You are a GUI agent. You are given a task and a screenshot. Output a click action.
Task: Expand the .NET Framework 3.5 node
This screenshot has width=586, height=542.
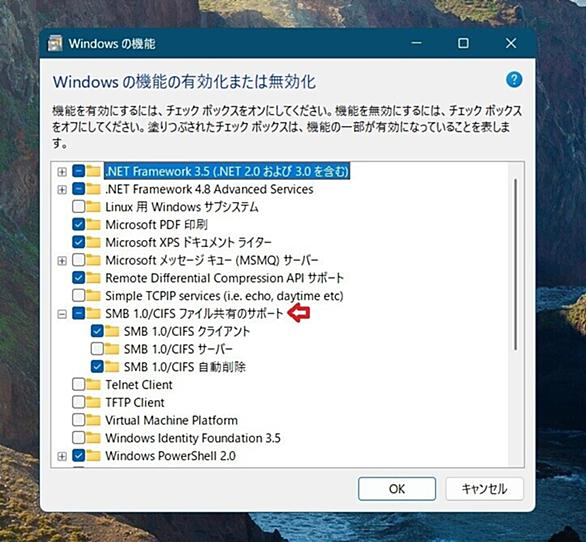coord(62,172)
